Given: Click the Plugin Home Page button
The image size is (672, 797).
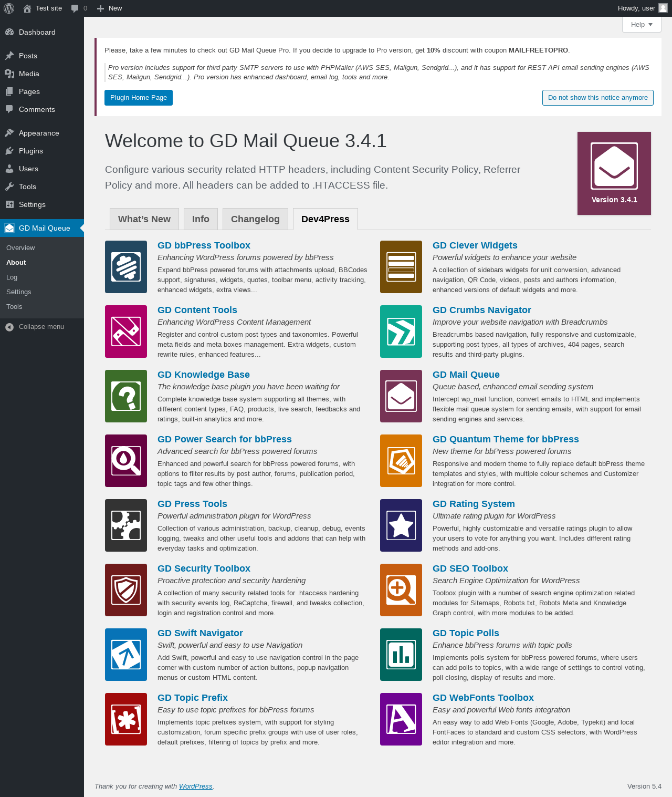Looking at the screenshot, I should point(139,98).
